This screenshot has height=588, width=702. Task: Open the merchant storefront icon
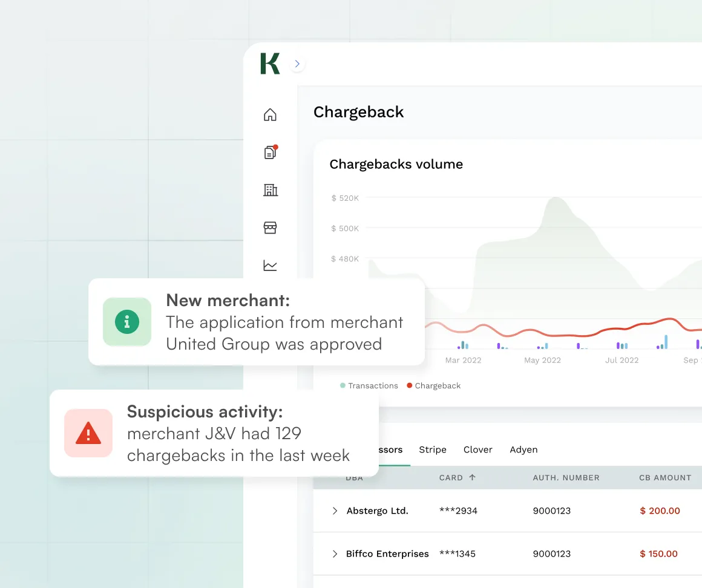270,227
